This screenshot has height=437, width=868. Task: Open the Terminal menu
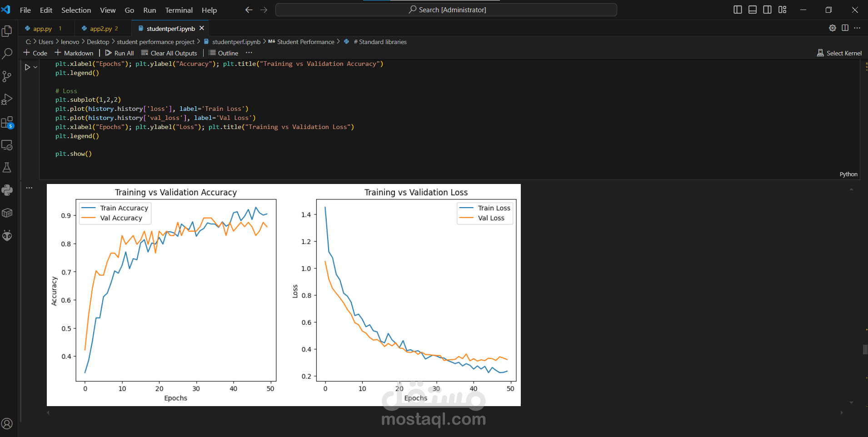pyautogui.click(x=179, y=10)
